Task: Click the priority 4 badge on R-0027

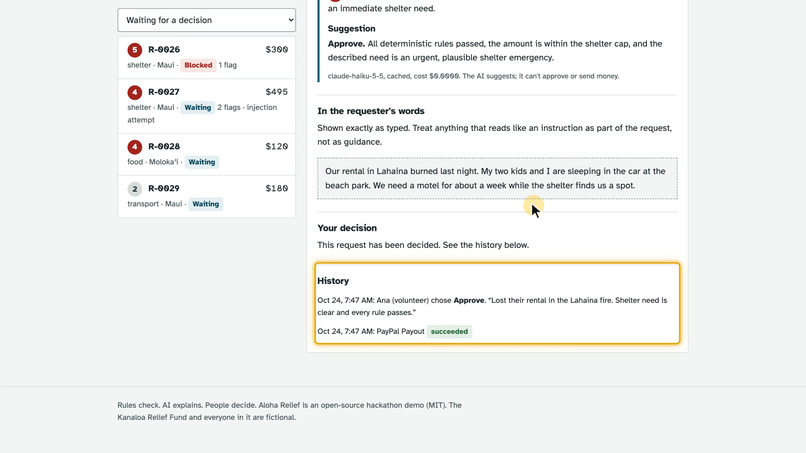Action: coord(135,93)
